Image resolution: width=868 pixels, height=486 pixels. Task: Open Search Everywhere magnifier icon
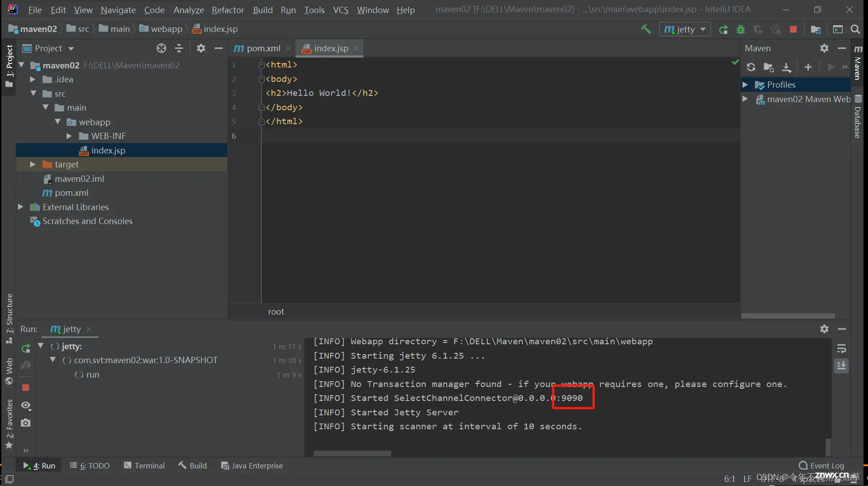point(855,30)
